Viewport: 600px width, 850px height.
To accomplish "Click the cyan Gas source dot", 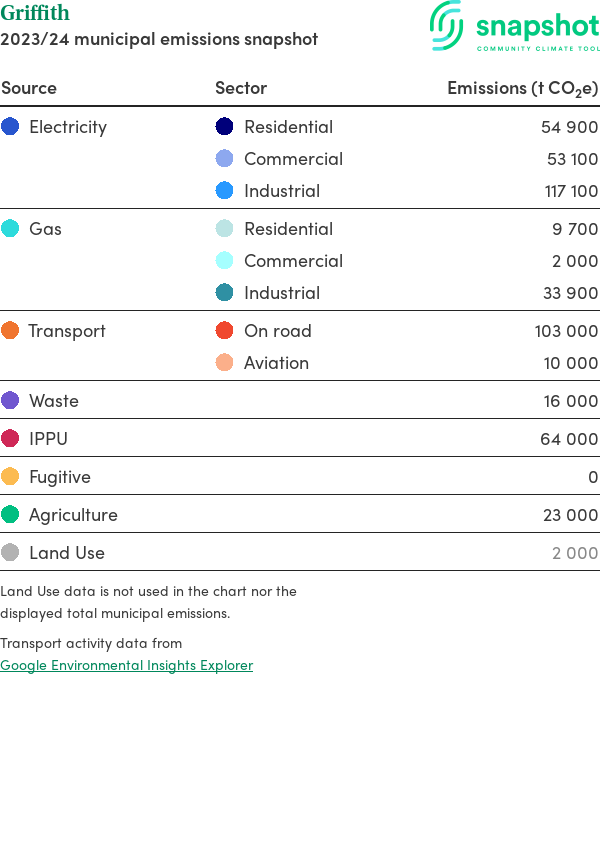I will (10, 229).
